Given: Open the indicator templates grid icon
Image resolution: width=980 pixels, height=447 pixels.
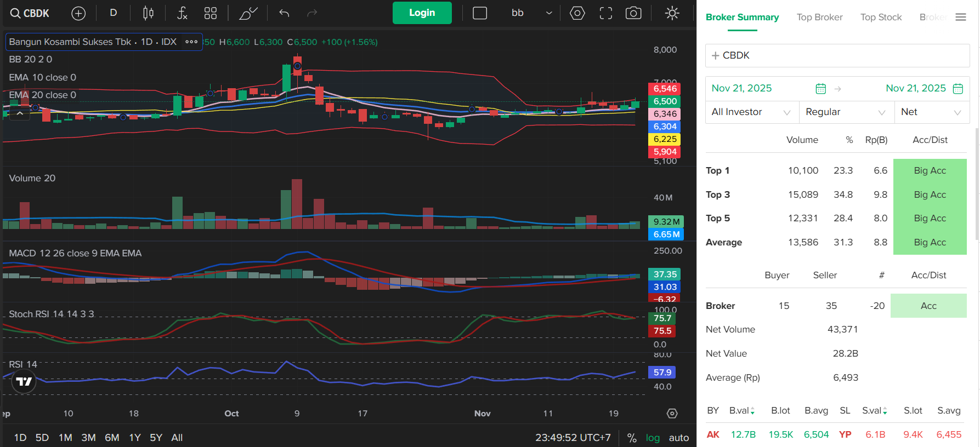Looking at the screenshot, I should click(x=211, y=13).
